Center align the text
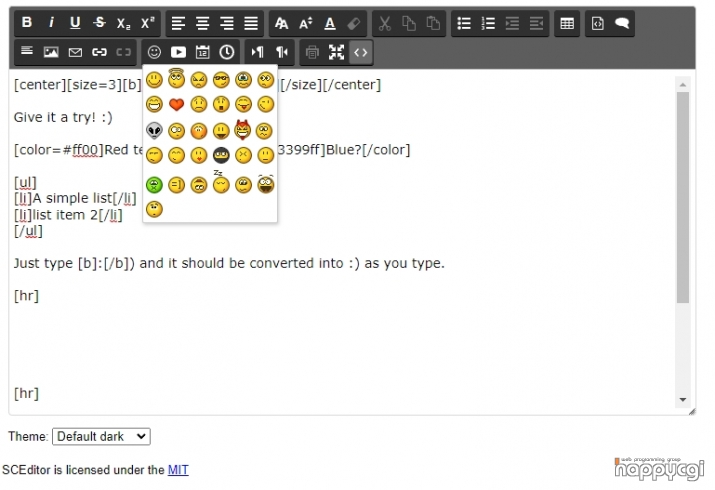Screen dimensions: 715x490 (x=202, y=23)
